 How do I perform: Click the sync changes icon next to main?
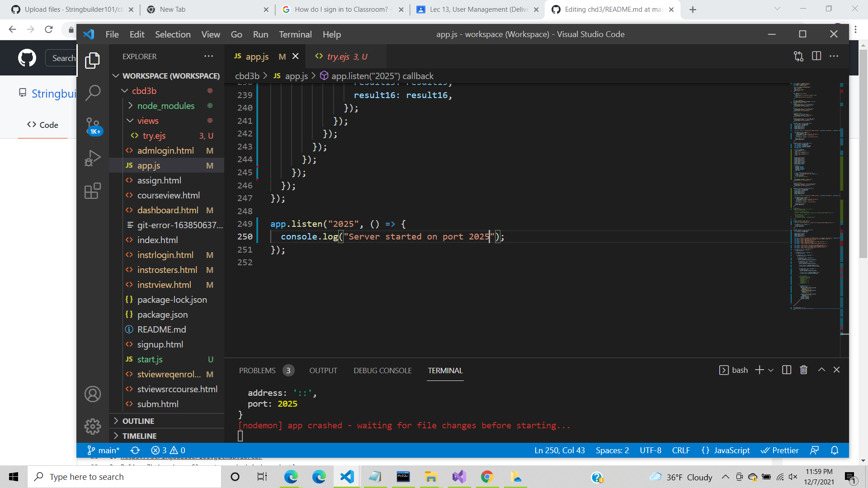pos(135,450)
